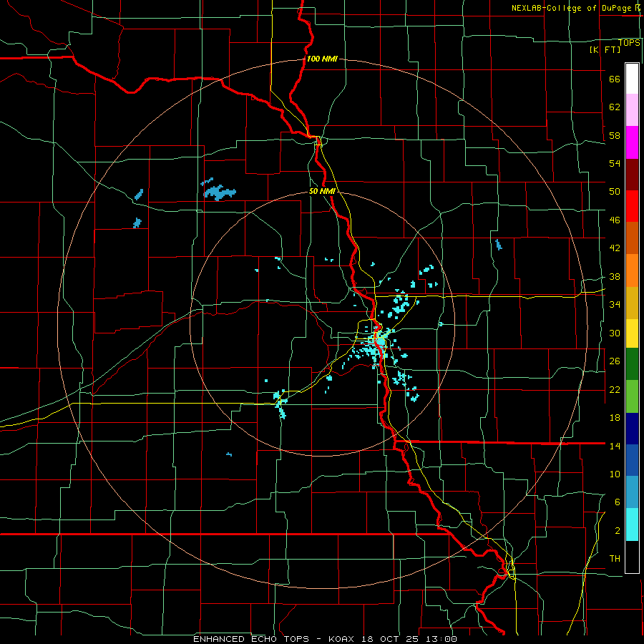The height and width of the screenshot is (644, 644).
Task: Click the navy blue legend swatch
Action: (x=632, y=429)
